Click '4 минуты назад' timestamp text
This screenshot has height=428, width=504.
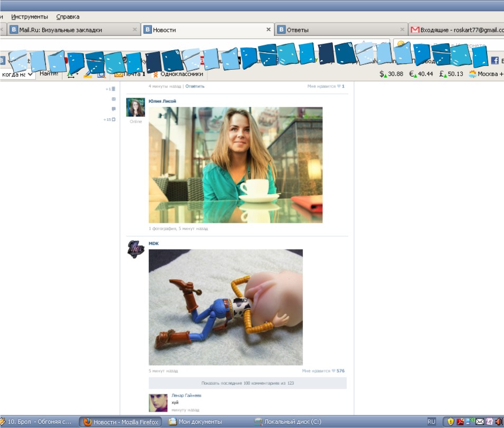[165, 86]
